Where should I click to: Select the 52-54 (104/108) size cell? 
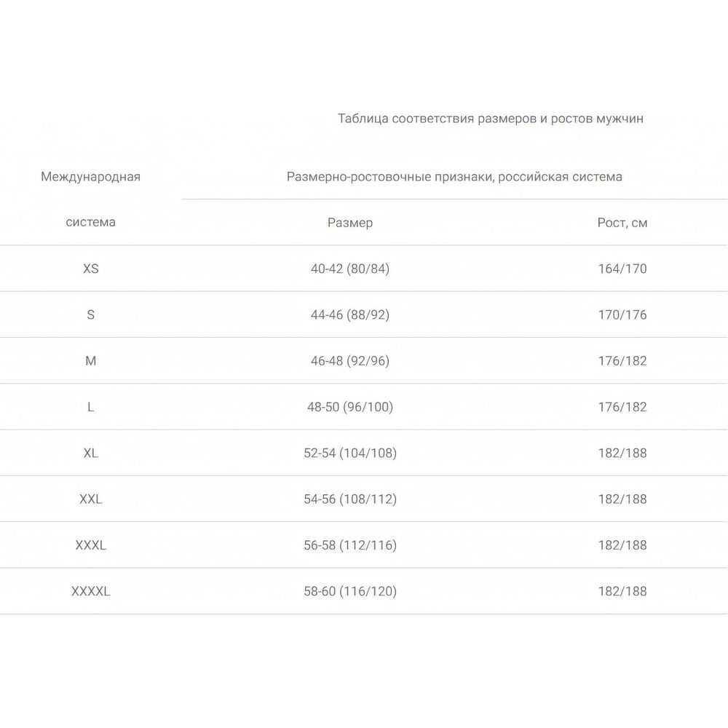[x=350, y=453]
